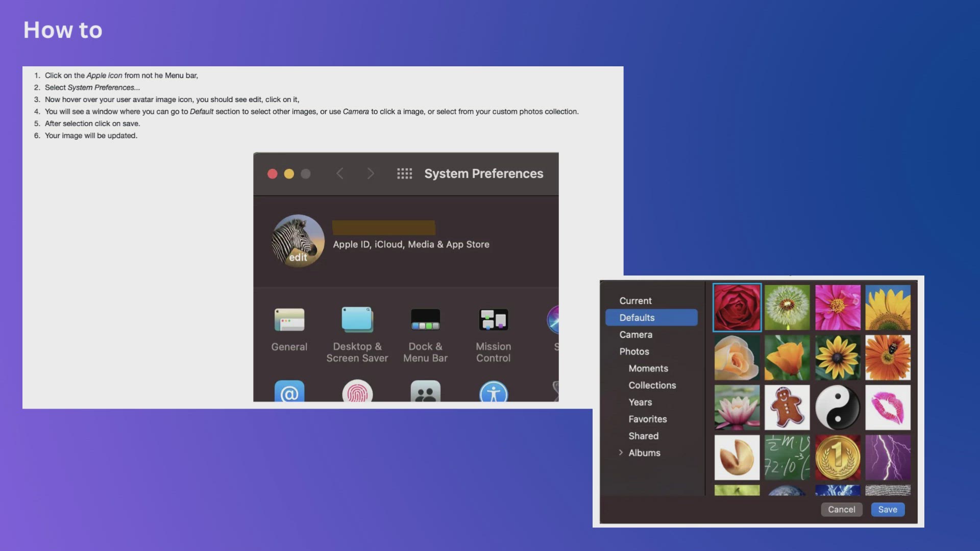Select Camera in the sidebar
980x551 pixels.
[635, 335]
